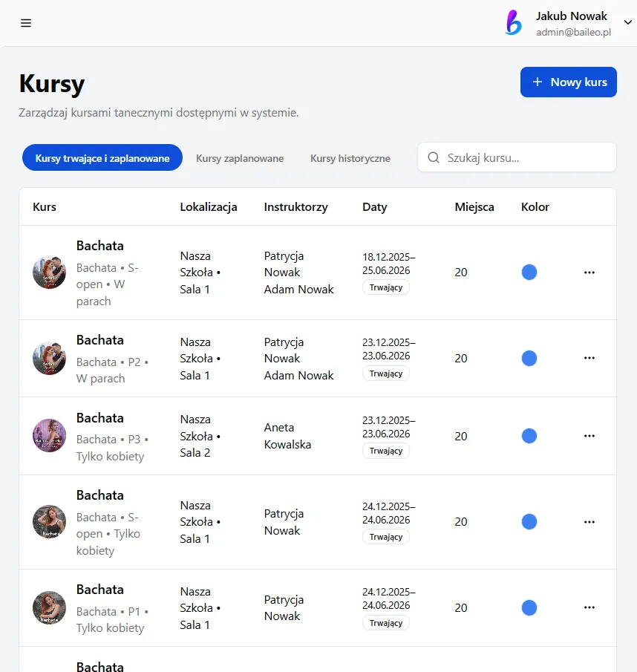Click the search magnifier icon
637x672 pixels.
(434, 157)
